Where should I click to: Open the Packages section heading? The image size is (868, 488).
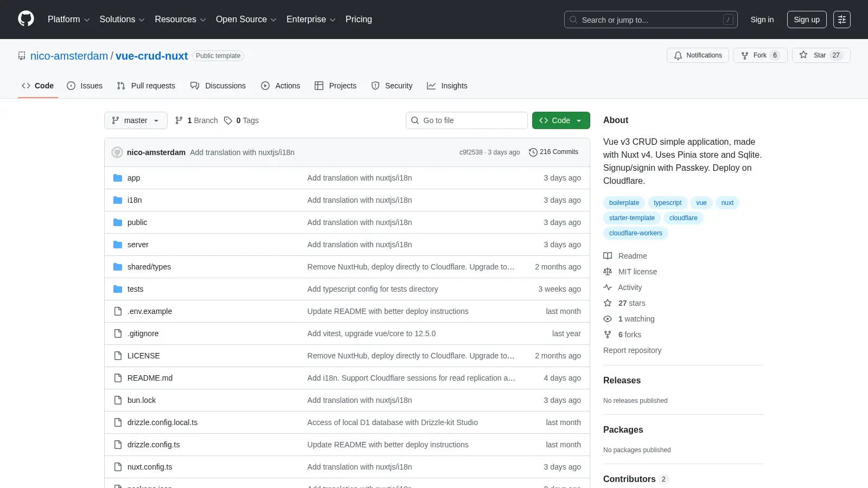pos(623,430)
